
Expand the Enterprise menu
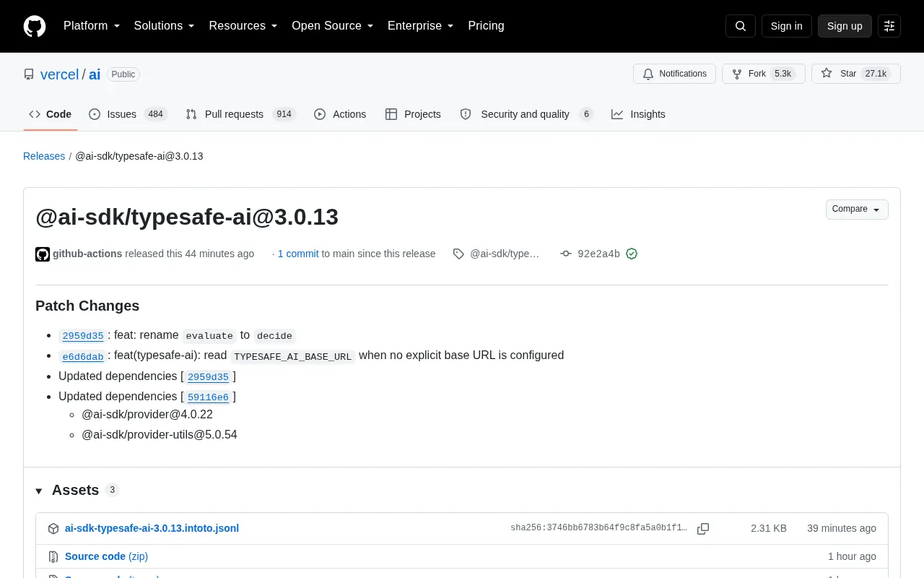click(421, 26)
